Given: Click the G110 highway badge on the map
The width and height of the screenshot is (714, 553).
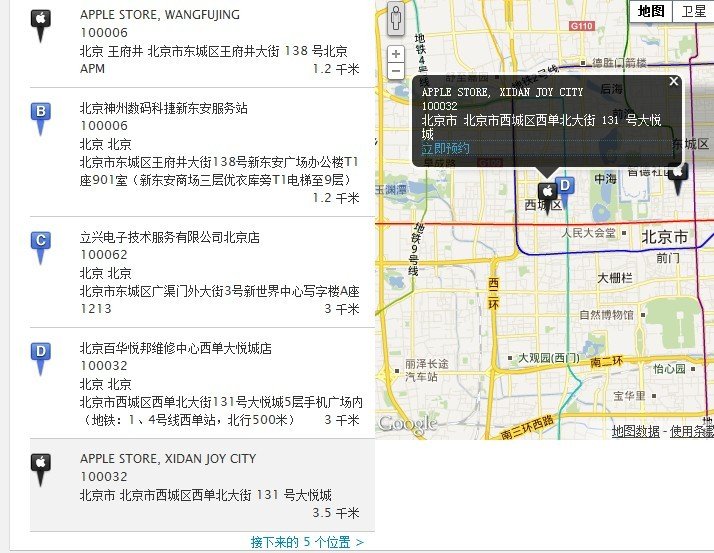Looking at the screenshot, I should pyautogui.click(x=581, y=26).
